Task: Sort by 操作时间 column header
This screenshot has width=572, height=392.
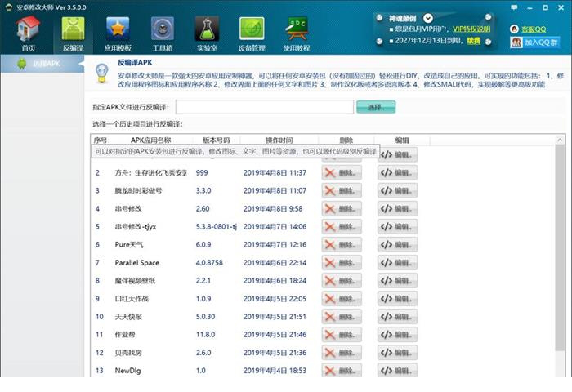Action: tap(279, 140)
